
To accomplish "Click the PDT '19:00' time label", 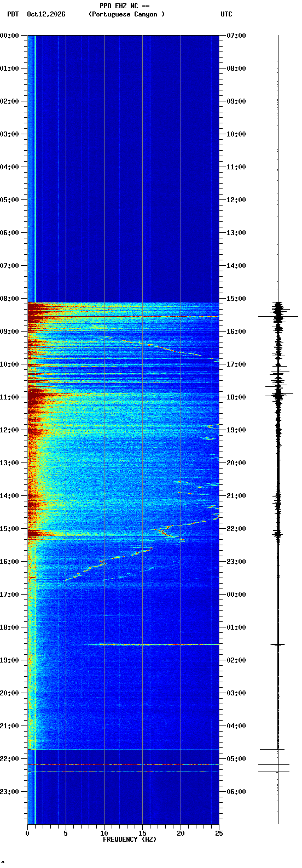I will (x=9, y=660).
